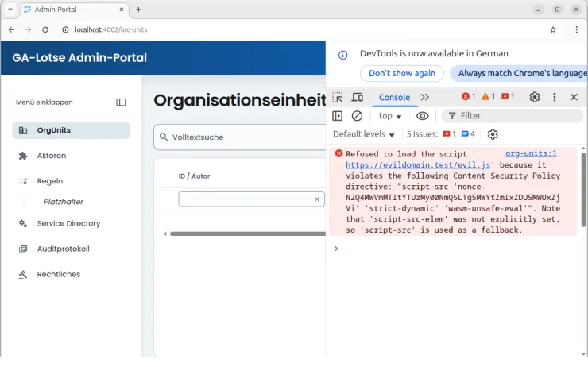Collapse the sidebar with the menu toggle icon
The width and height of the screenshot is (588, 367).
[x=121, y=102]
